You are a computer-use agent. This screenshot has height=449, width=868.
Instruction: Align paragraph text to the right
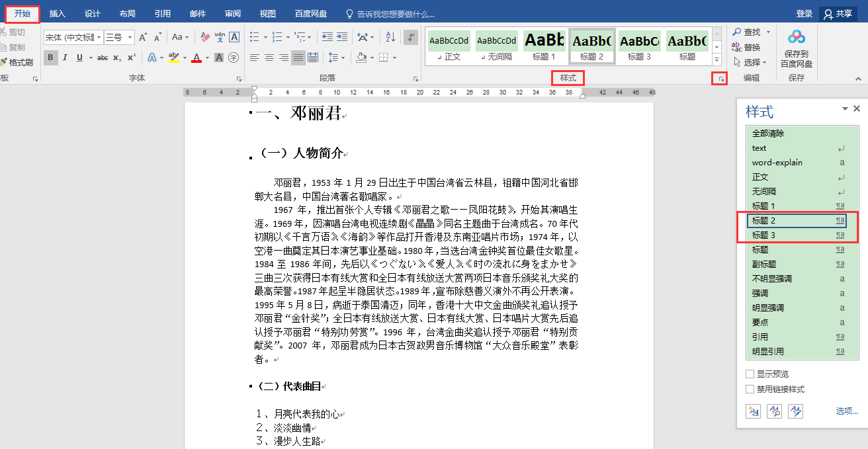(x=284, y=58)
